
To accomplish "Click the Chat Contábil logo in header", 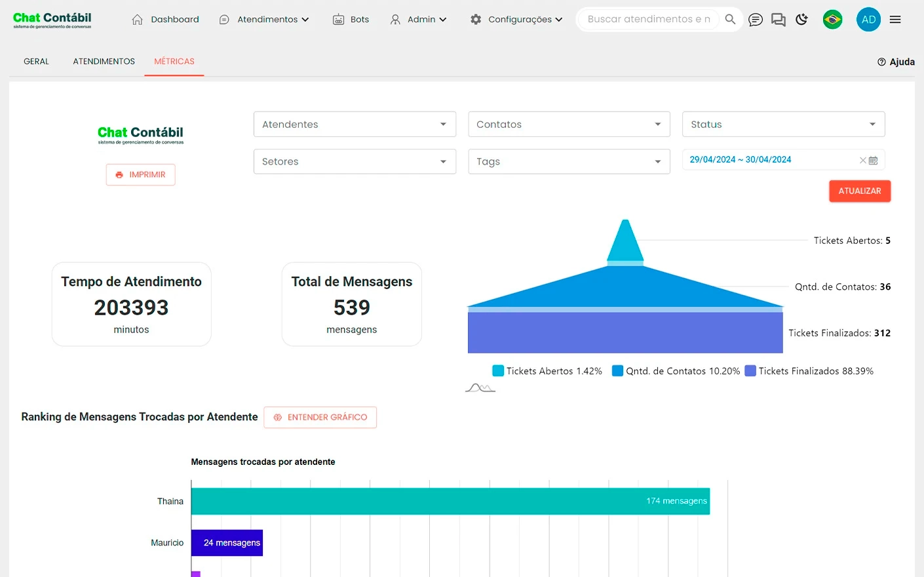I will [52, 20].
